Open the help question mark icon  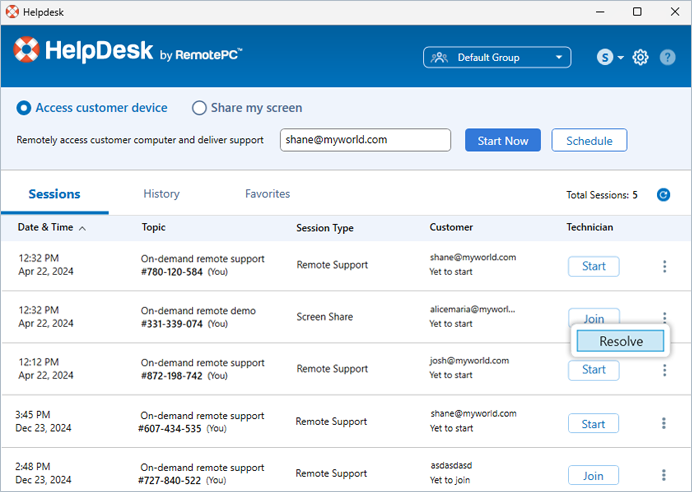click(667, 57)
